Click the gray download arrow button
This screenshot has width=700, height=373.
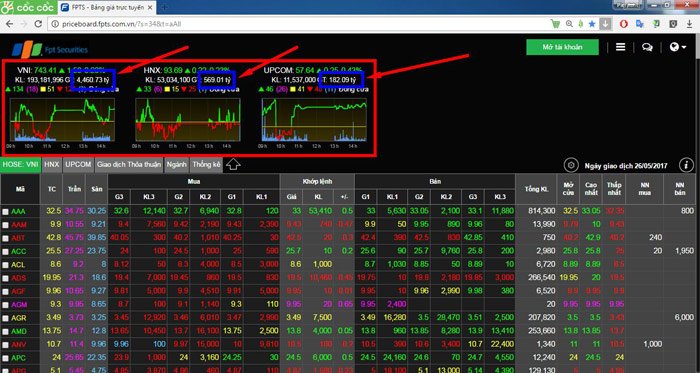click(605, 24)
